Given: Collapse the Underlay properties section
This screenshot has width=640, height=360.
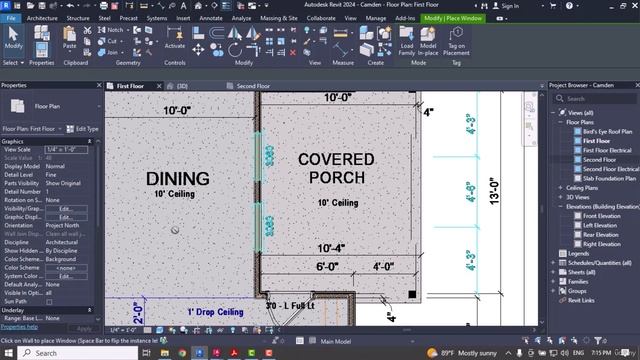Looking at the screenshot, I should 89,310.
